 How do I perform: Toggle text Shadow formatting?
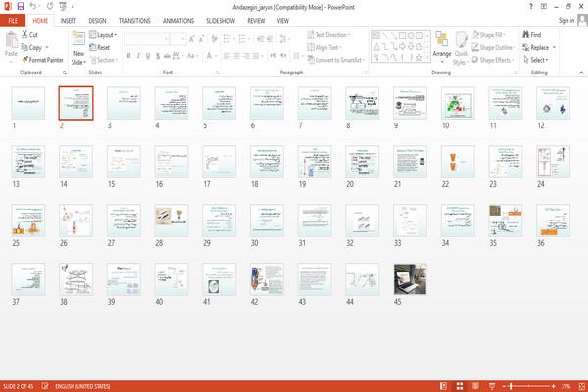point(158,56)
